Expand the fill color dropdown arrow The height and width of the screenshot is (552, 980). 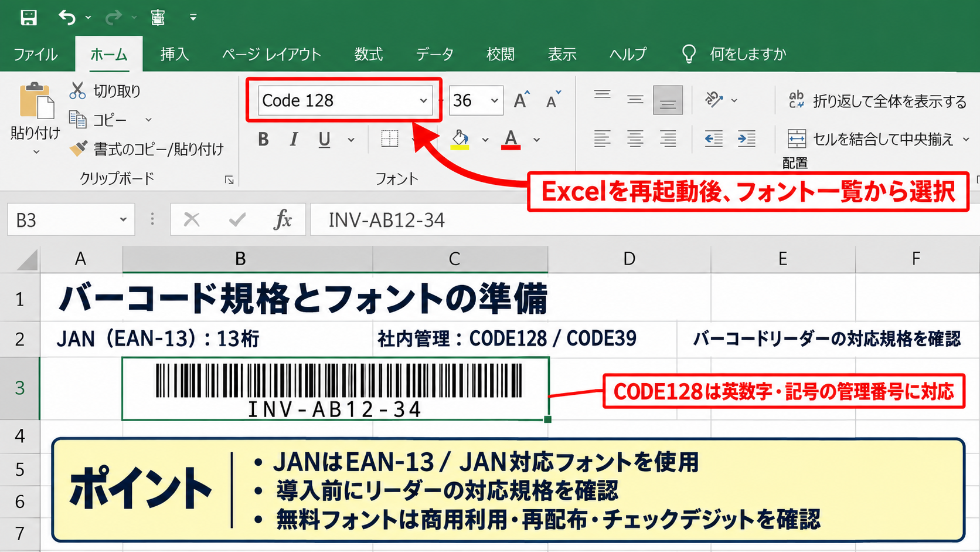click(485, 140)
